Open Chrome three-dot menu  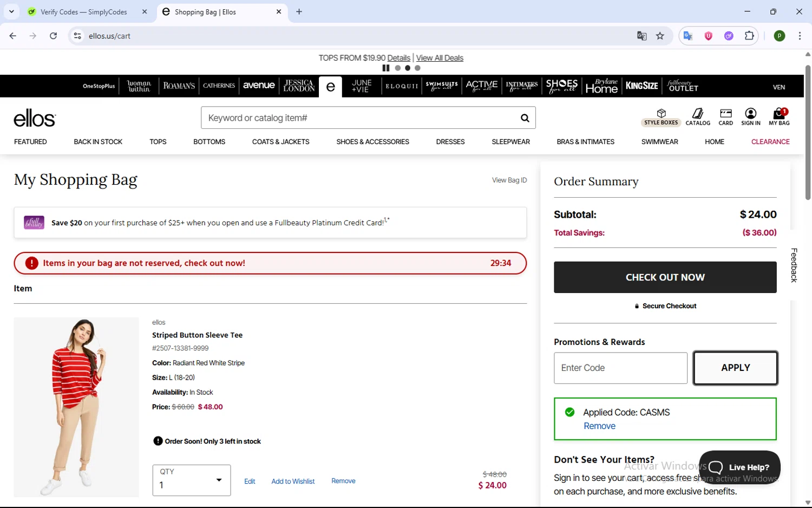tap(800, 36)
